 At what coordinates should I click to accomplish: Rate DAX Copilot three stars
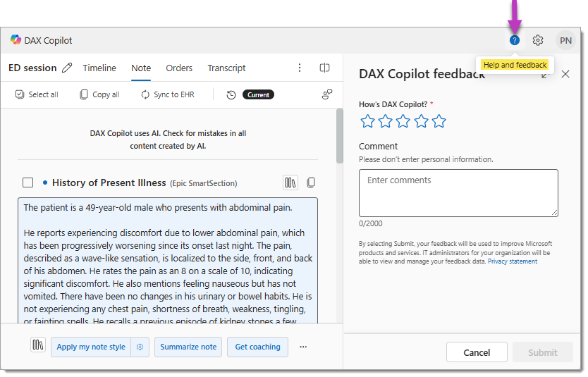(403, 121)
